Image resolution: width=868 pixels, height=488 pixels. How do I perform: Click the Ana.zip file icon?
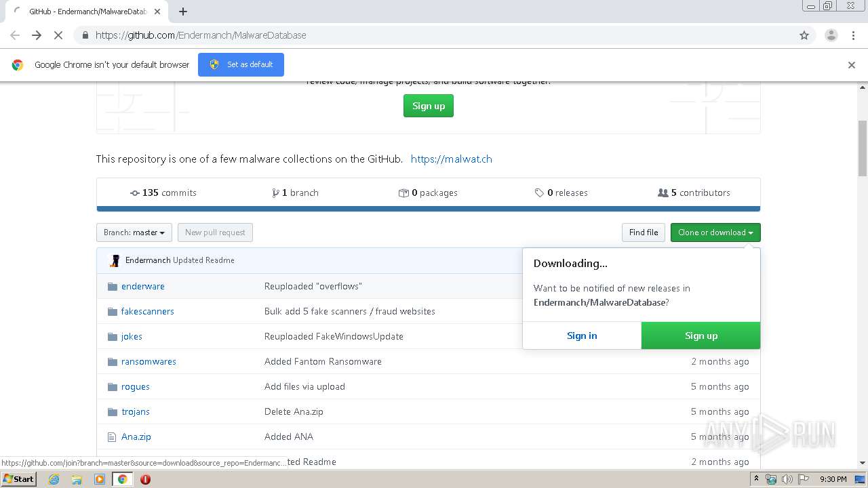[x=113, y=437]
